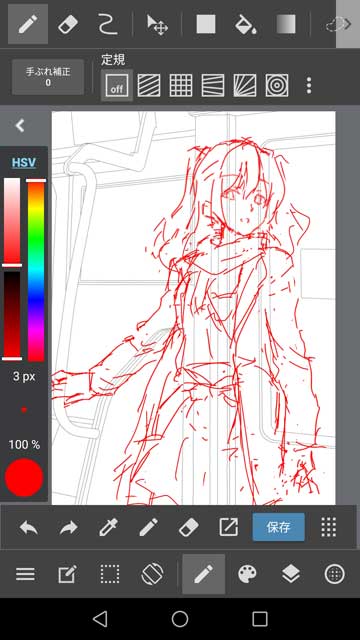
Task: Enable concentric circle ruler snap
Action: (277, 85)
